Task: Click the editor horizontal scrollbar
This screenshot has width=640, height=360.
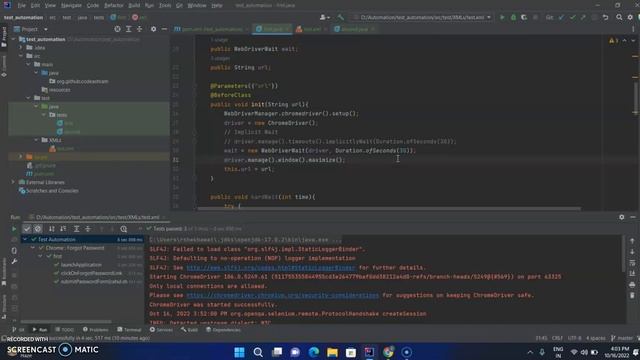Action: coord(389,209)
